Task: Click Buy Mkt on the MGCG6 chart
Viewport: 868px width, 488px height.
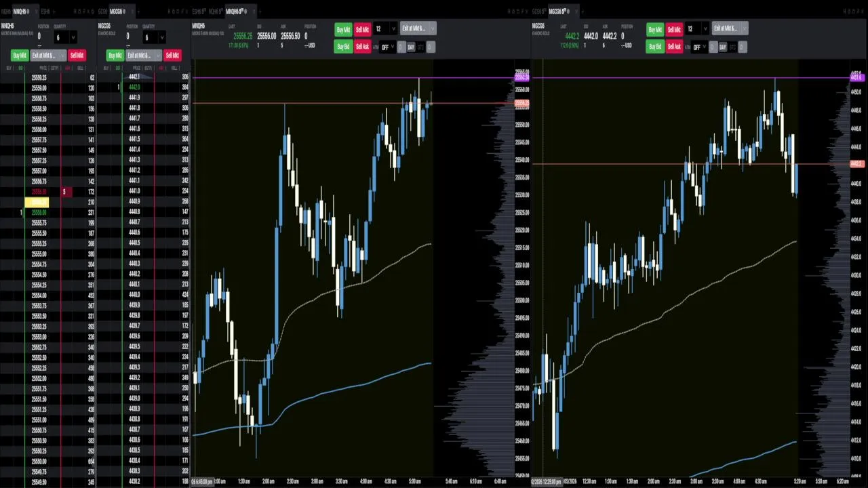Action: pos(655,29)
